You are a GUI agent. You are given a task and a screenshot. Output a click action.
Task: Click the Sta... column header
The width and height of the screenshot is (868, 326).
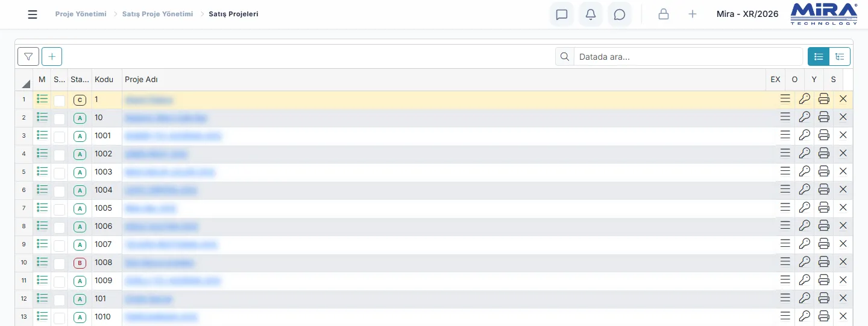80,80
